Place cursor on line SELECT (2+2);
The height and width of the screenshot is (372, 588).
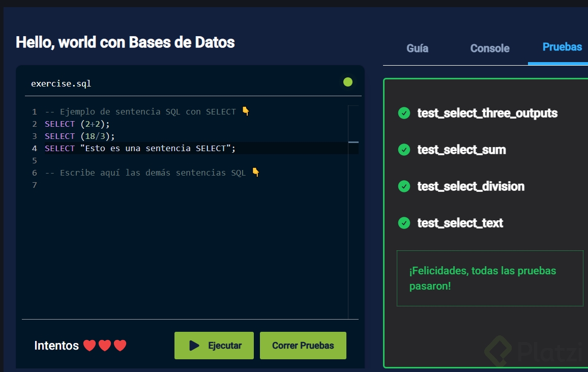[77, 124]
